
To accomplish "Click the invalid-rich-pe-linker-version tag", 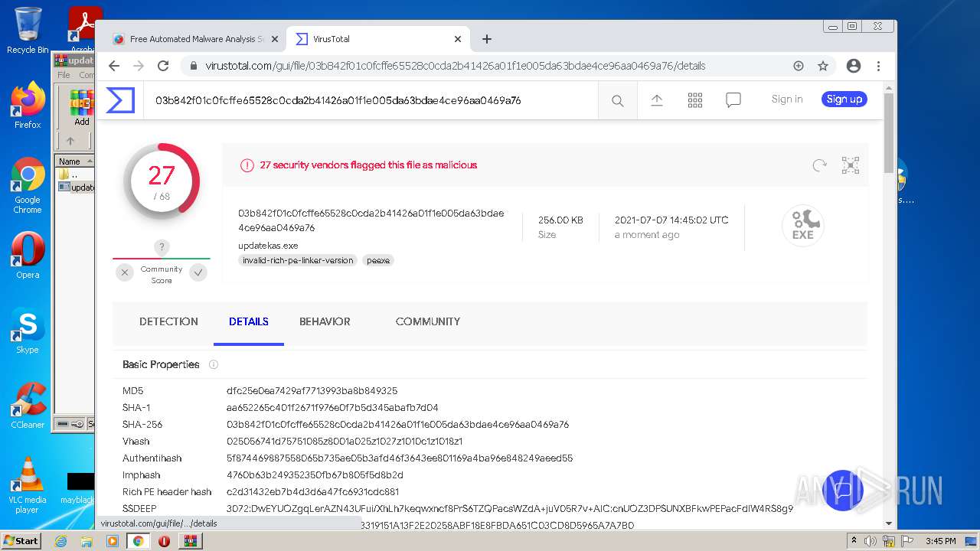I will [298, 260].
